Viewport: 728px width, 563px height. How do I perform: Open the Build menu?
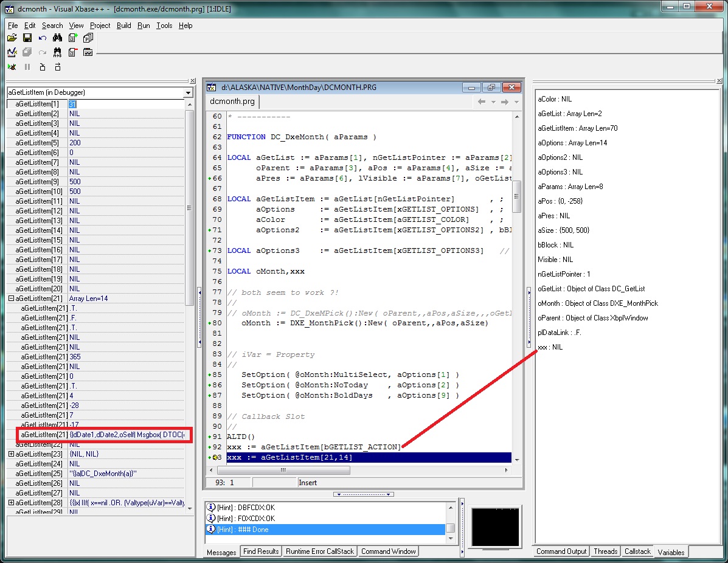123,26
